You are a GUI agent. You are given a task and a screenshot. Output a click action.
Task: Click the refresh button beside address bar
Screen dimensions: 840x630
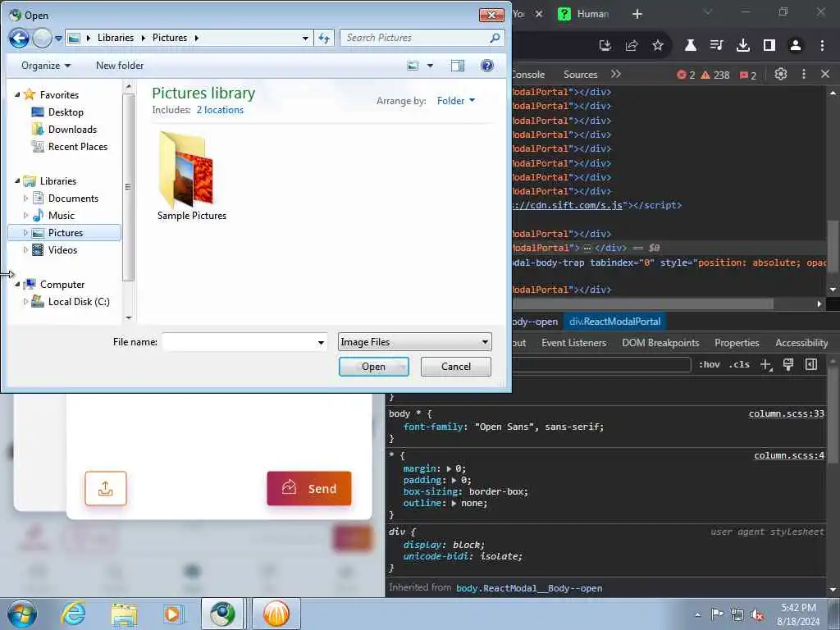pos(323,38)
